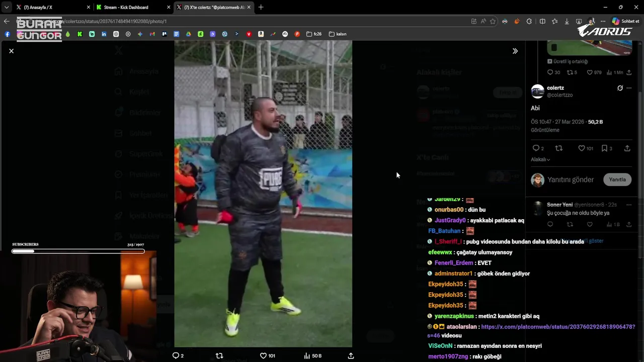This screenshot has width=644, height=362.
Task: Open Soner Yeni's profile name
Action: click(x=559, y=205)
